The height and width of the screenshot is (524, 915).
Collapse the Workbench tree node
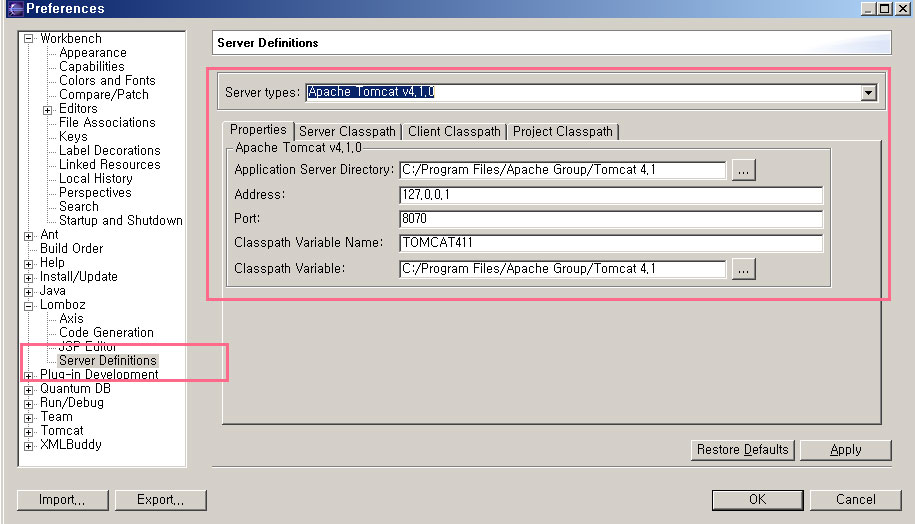coord(28,39)
